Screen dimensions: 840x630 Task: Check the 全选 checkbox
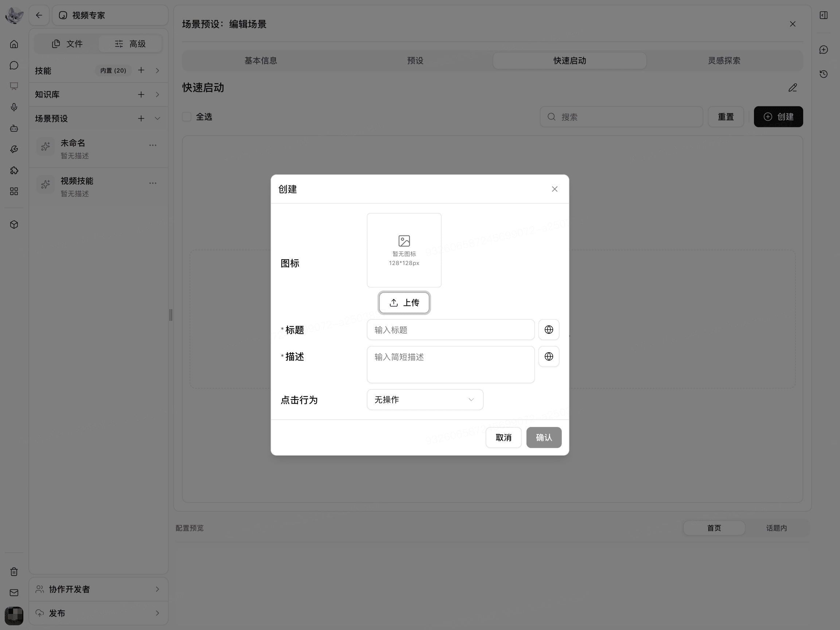click(187, 117)
